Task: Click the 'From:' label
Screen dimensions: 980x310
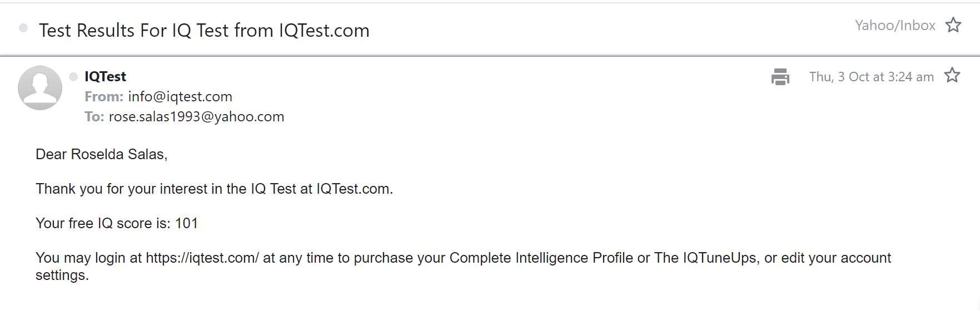Action: (104, 97)
